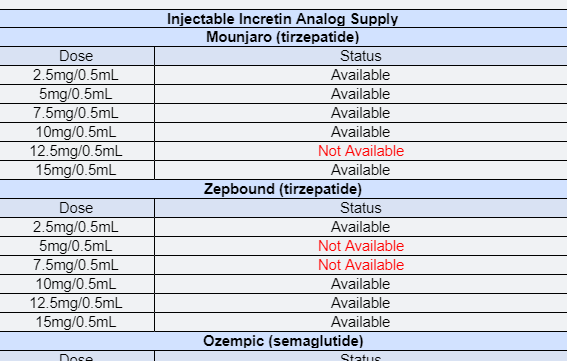567x361 pixels.
Task: Click Available status for Mounjaro 5mg/0.5mL
Action: (x=361, y=94)
